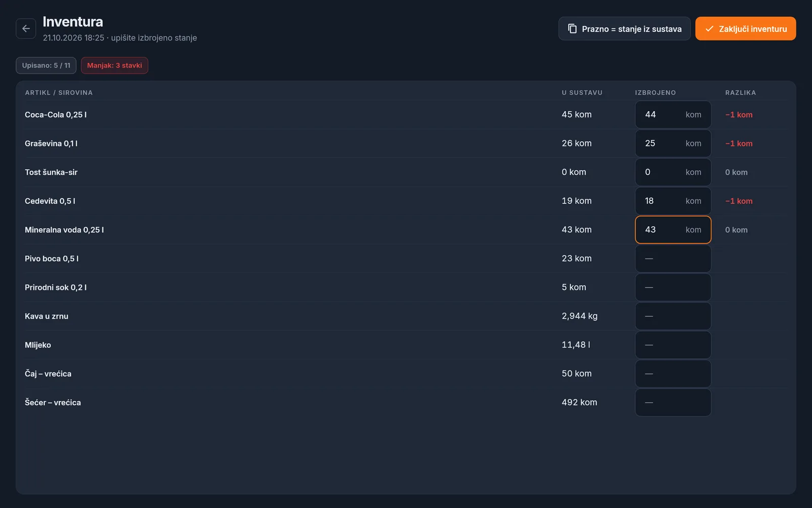Click empty count field for Pivo boca 0,5 l
The height and width of the screenshot is (508, 812).
point(673,259)
